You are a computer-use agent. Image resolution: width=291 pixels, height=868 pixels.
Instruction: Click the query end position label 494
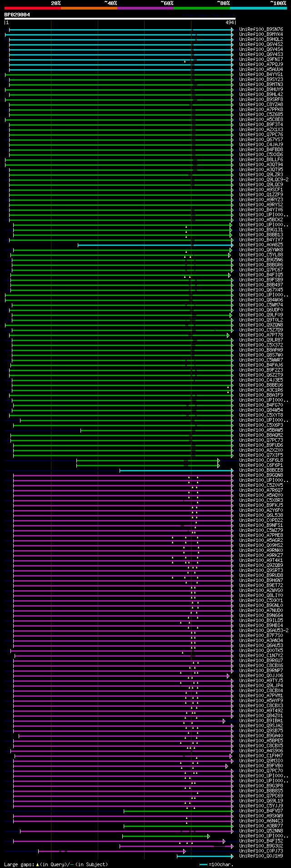pyautogui.click(x=230, y=22)
